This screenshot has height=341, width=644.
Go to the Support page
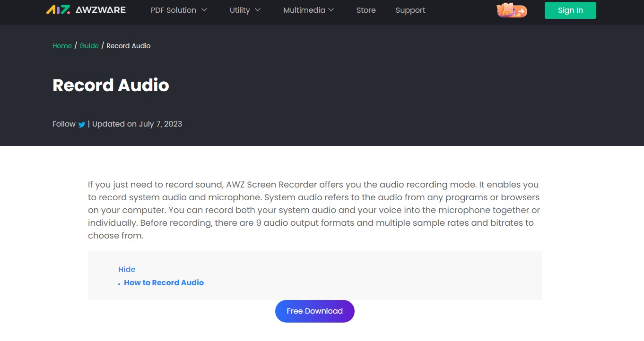410,10
